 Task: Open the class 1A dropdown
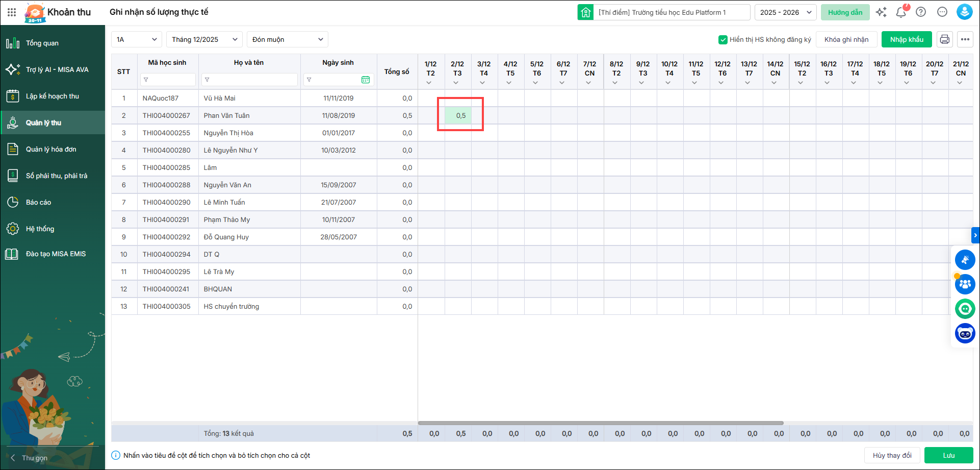click(x=137, y=39)
